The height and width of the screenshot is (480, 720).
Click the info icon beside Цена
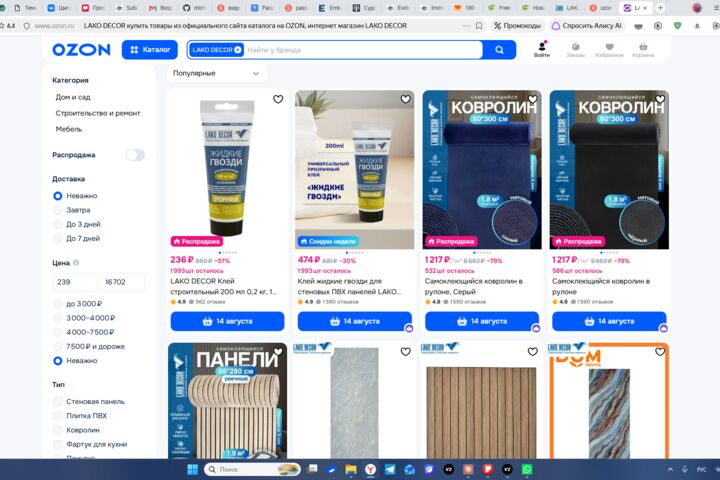[x=76, y=263]
